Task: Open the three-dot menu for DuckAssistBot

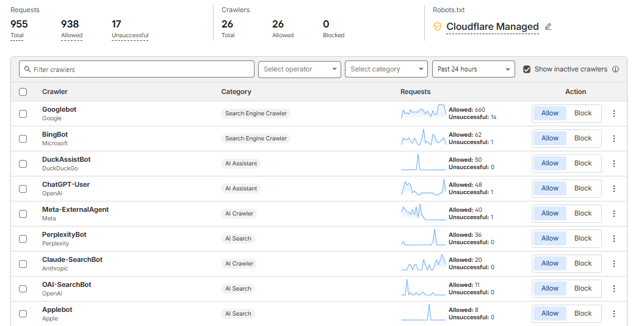Action: tap(614, 164)
